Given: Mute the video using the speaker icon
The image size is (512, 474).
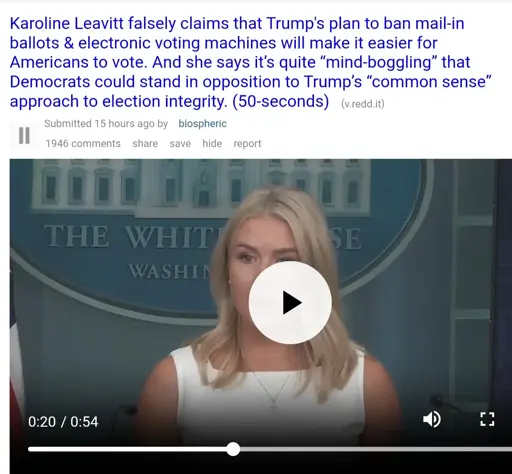Looking at the screenshot, I should coord(432,419).
